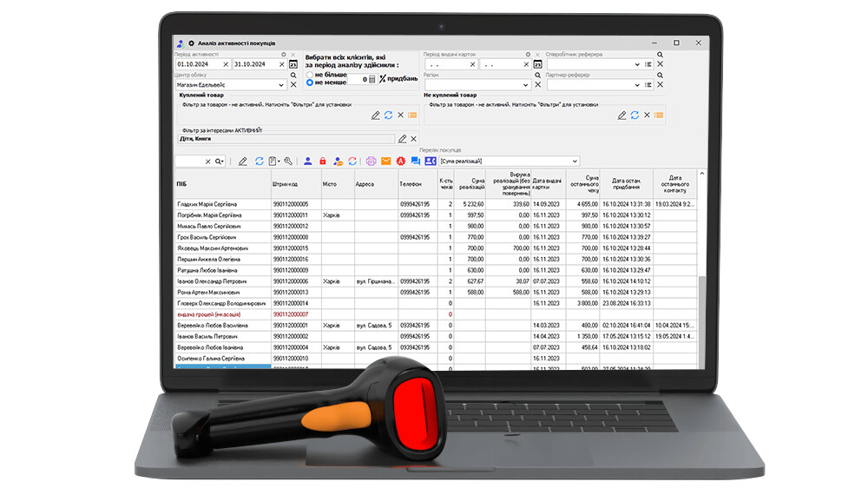Toggle the percent sign next to 'придбань'
The image size is (868, 495).
click(x=382, y=79)
